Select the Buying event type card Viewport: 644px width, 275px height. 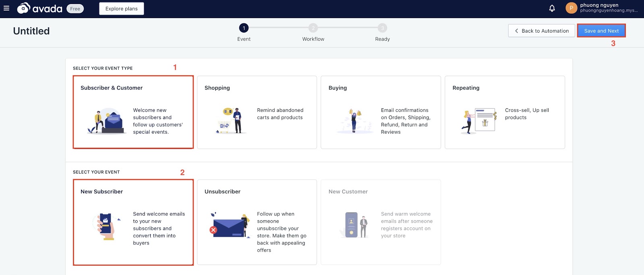(x=380, y=112)
